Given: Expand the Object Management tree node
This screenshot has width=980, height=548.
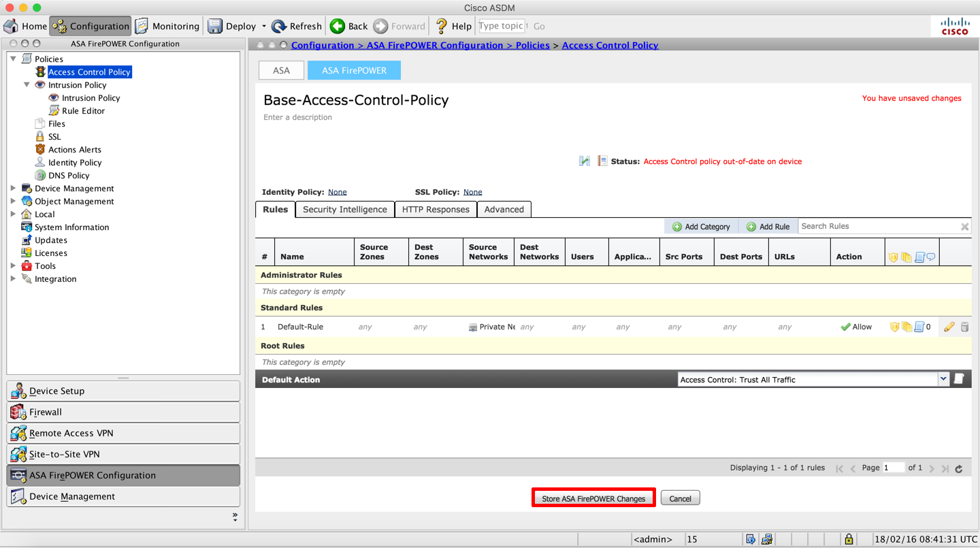Looking at the screenshot, I should pyautogui.click(x=13, y=201).
